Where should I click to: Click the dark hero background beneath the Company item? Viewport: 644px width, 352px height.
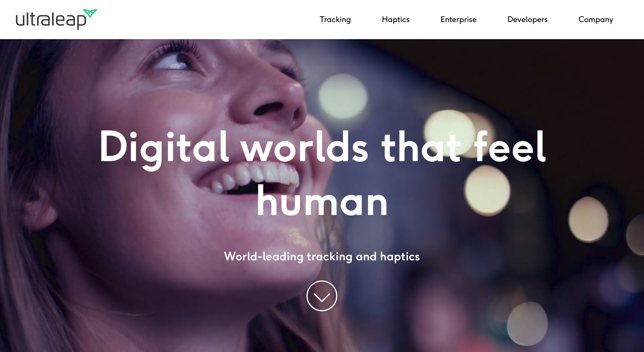tap(596, 80)
